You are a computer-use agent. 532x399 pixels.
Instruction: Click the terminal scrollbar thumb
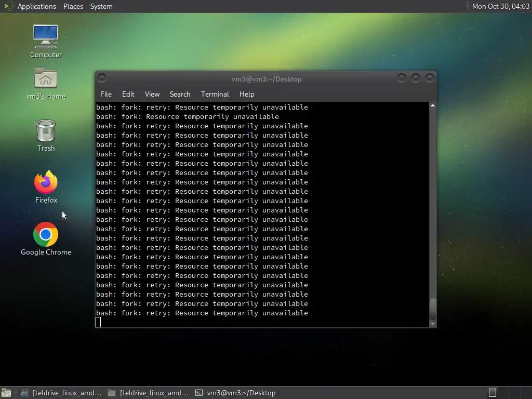click(433, 309)
